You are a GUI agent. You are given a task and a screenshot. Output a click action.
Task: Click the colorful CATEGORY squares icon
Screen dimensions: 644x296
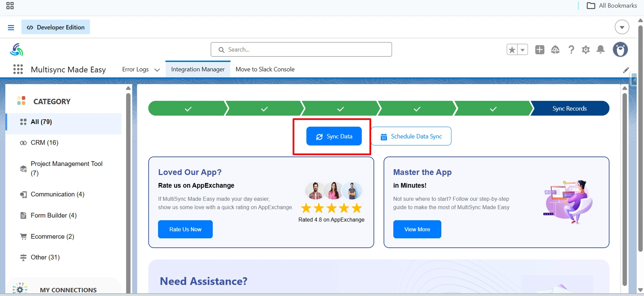[x=21, y=101]
